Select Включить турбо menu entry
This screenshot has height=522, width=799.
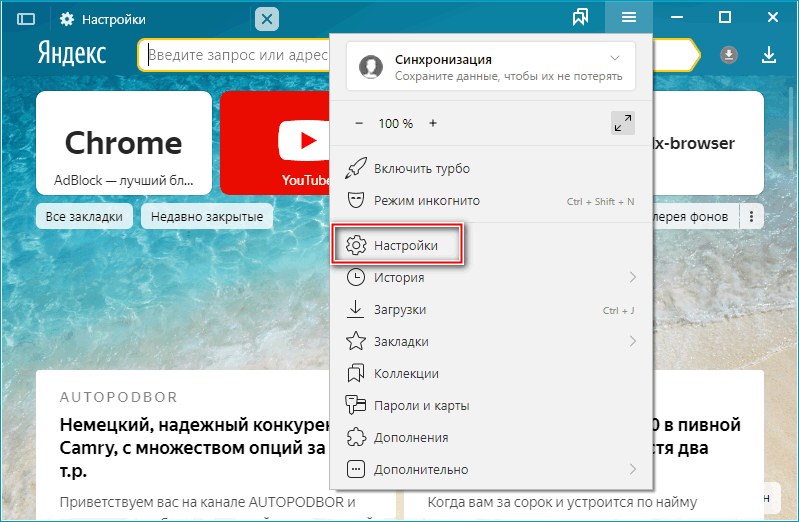491,169
